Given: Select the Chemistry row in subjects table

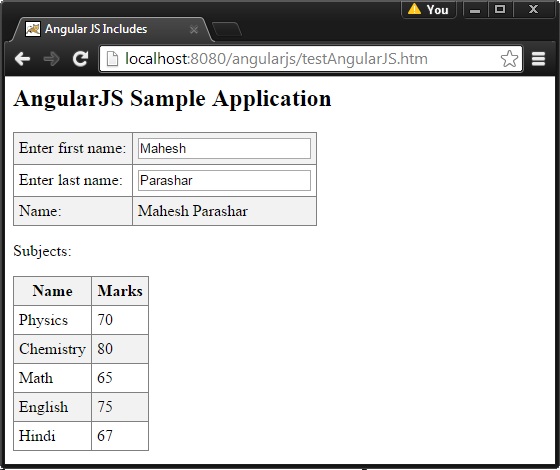Looking at the screenshot, I should [x=81, y=349].
